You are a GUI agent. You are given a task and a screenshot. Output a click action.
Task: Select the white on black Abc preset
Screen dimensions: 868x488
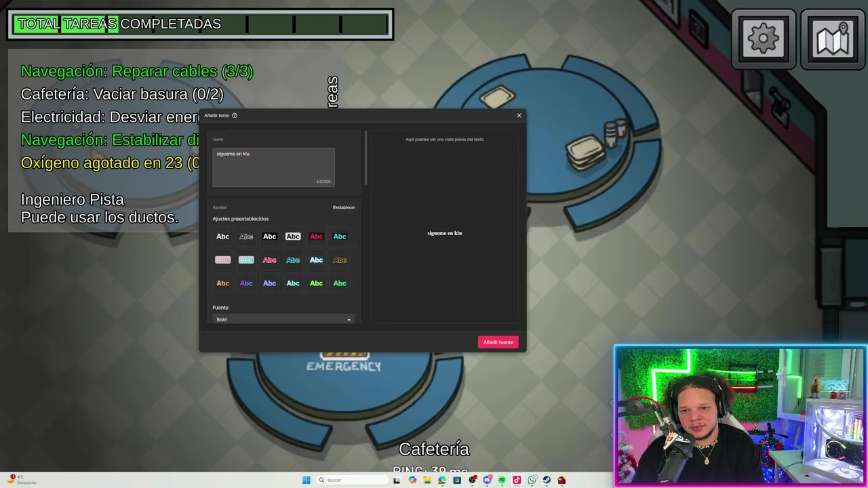pos(269,237)
